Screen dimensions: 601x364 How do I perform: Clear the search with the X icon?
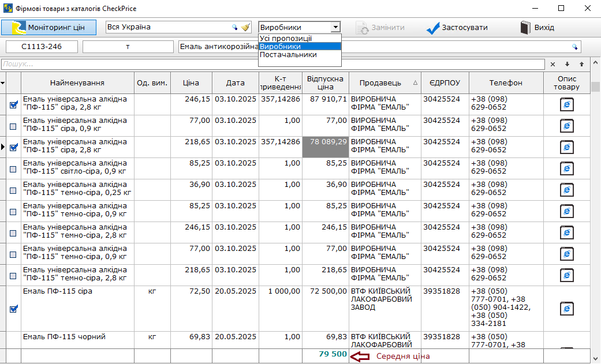coord(553,64)
